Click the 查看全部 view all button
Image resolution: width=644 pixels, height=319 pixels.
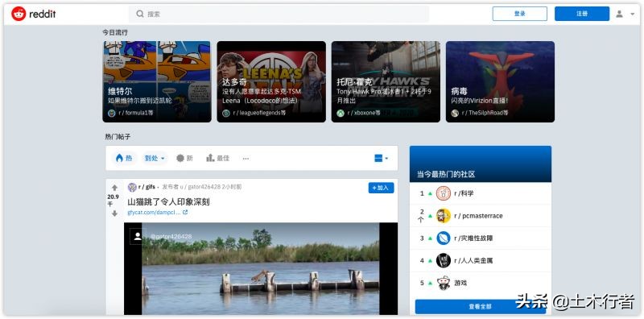[x=480, y=307]
